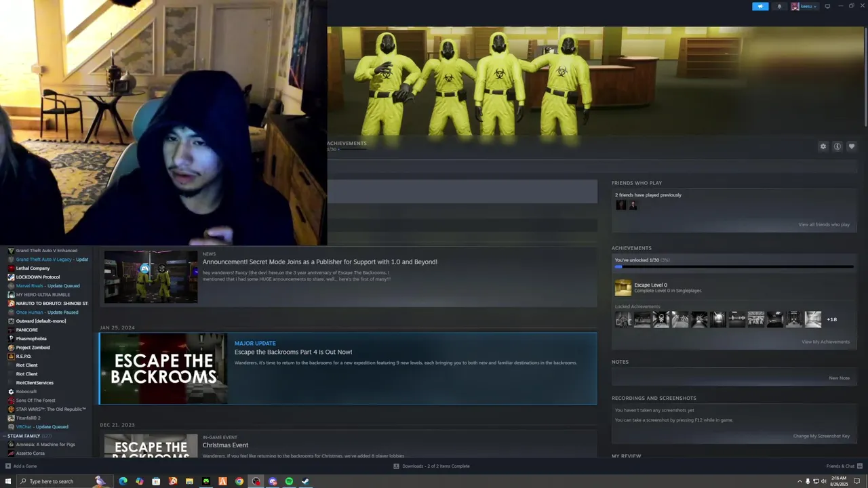Open second friend avatar who played
Screen dimensions: 868x488
click(x=633, y=205)
